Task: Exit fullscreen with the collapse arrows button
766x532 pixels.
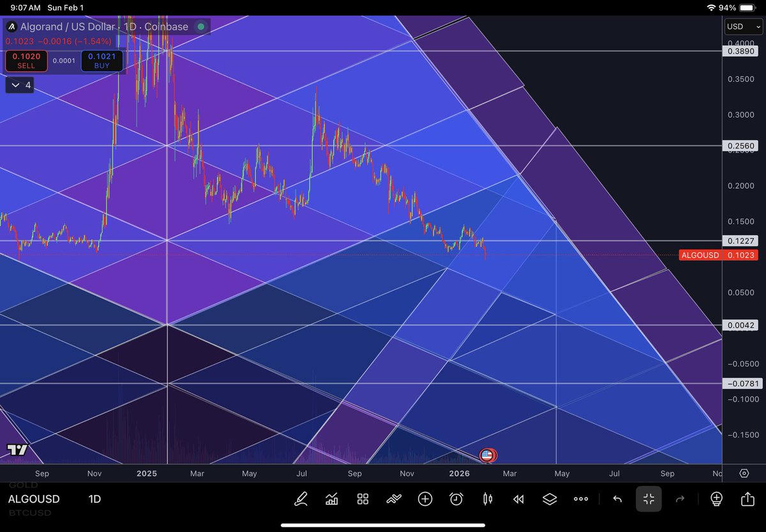Action: (x=649, y=499)
